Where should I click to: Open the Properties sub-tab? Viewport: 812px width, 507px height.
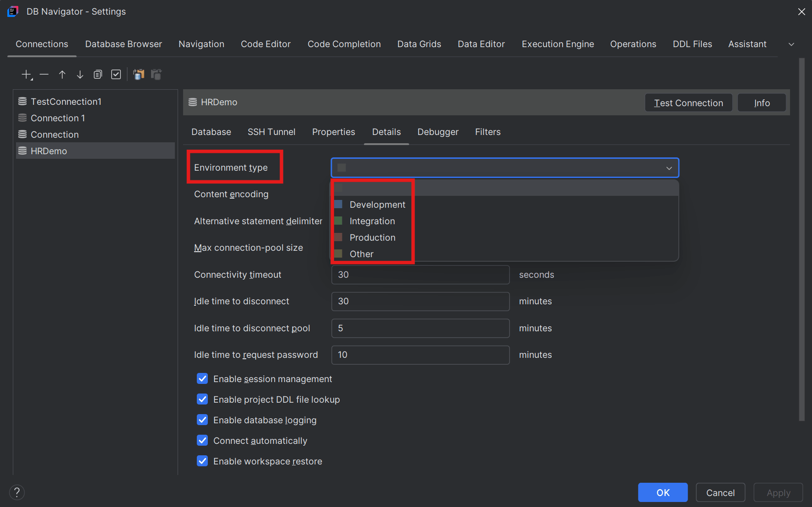[x=334, y=132]
